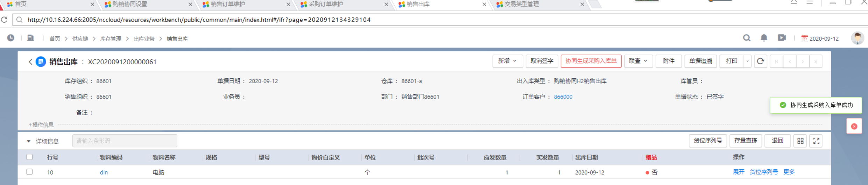Go back with the left arrow beside 销售出库
Screen dimensions: 868x185
30,62
